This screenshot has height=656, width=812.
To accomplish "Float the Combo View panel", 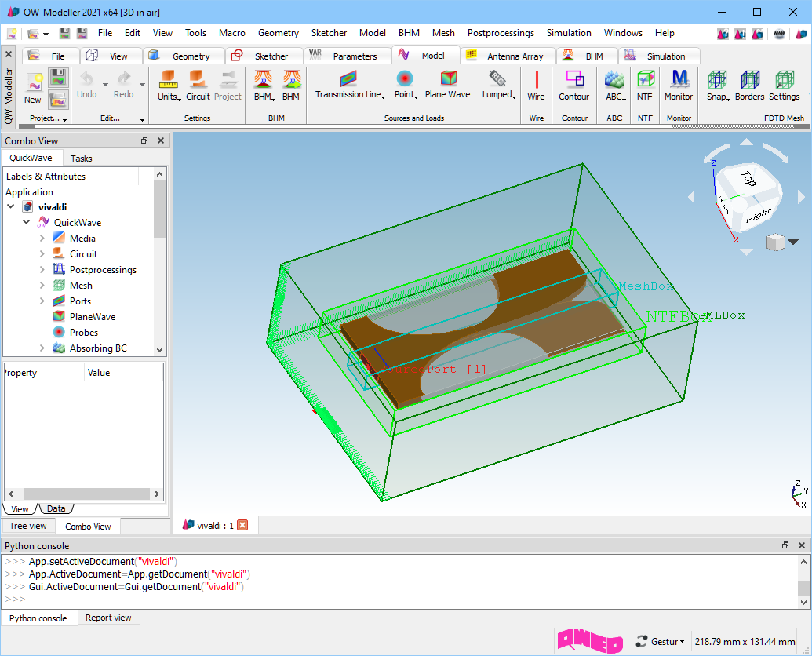I will 144,140.
